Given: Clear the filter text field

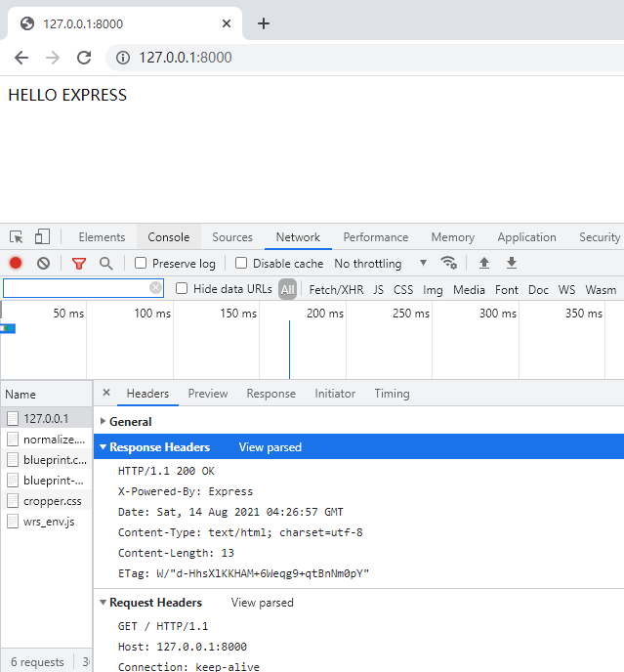Looking at the screenshot, I should (x=155, y=287).
